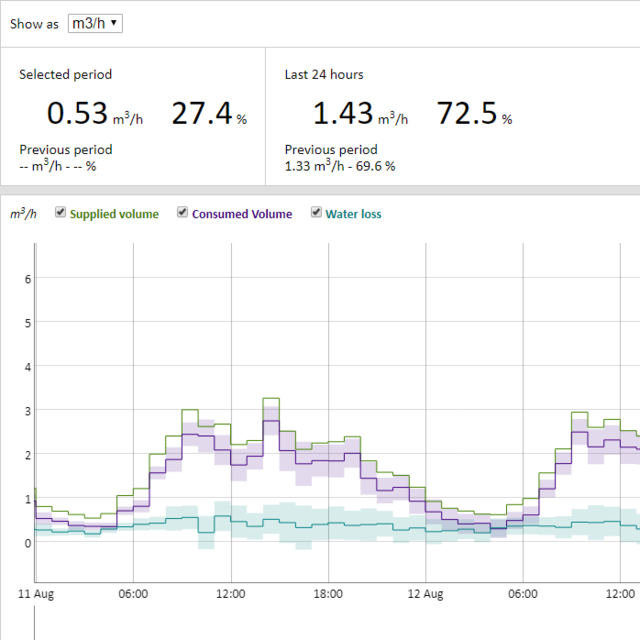640x640 pixels.
Task: Select the 'Last 24 hours' panel heading
Action: pos(324,74)
